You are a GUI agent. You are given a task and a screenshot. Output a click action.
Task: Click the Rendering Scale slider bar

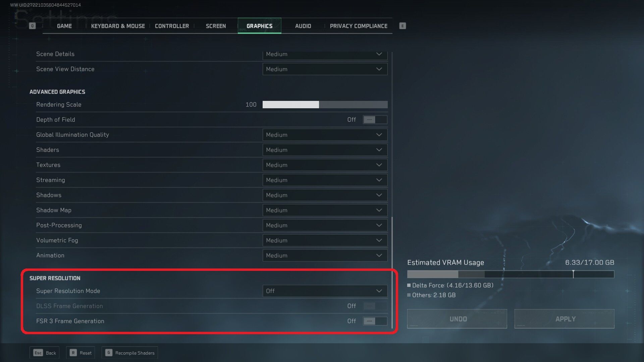[x=325, y=105]
